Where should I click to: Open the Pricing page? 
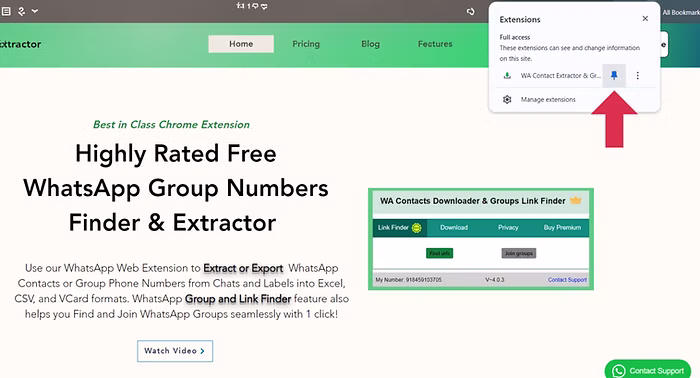pos(306,44)
